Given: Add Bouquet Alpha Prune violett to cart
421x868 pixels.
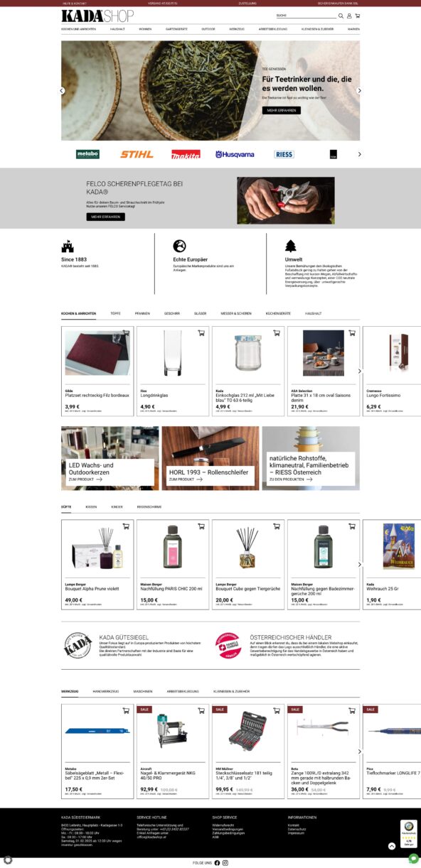Looking at the screenshot, I should (126, 526).
